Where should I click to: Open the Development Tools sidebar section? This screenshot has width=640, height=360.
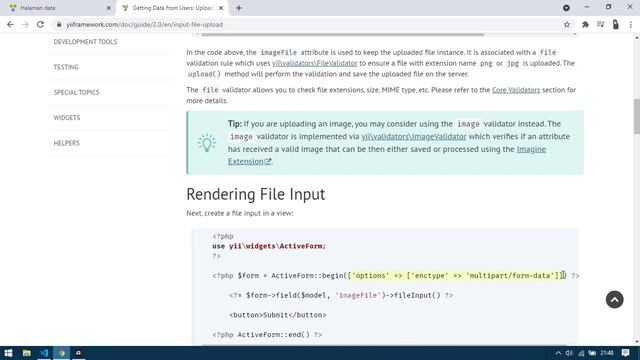[x=85, y=42]
